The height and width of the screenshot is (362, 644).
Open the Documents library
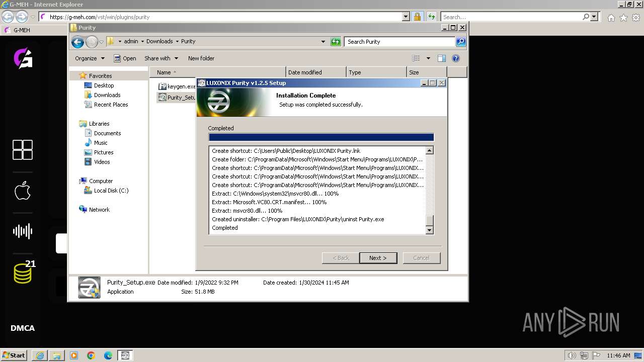107,133
